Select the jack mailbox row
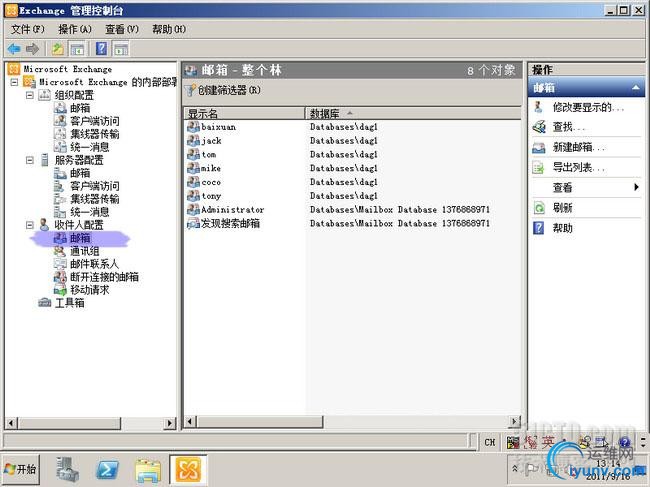 pyautogui.click(x=352, y=141)
